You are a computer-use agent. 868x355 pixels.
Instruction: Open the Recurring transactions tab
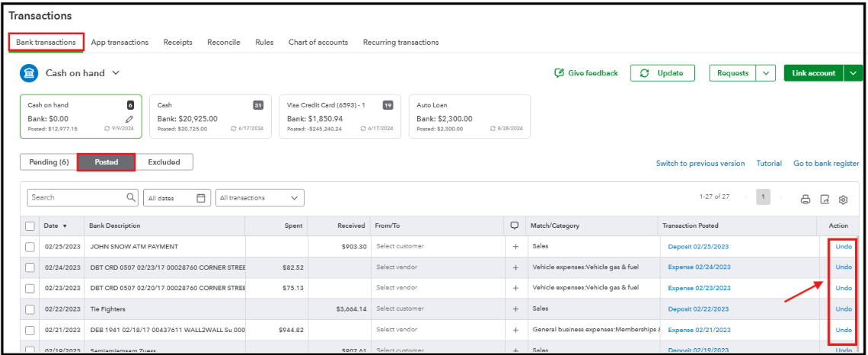tap(400, 42)
